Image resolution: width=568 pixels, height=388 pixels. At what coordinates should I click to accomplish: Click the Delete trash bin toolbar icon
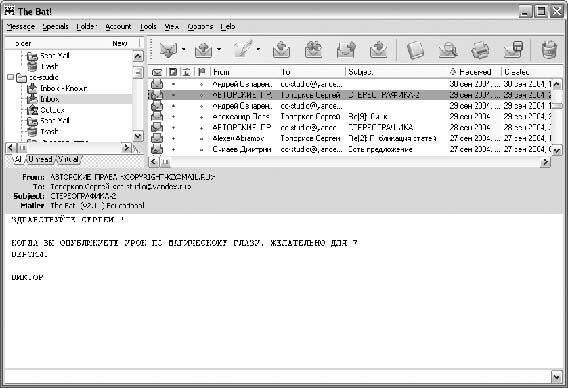(x=549, y=50)
